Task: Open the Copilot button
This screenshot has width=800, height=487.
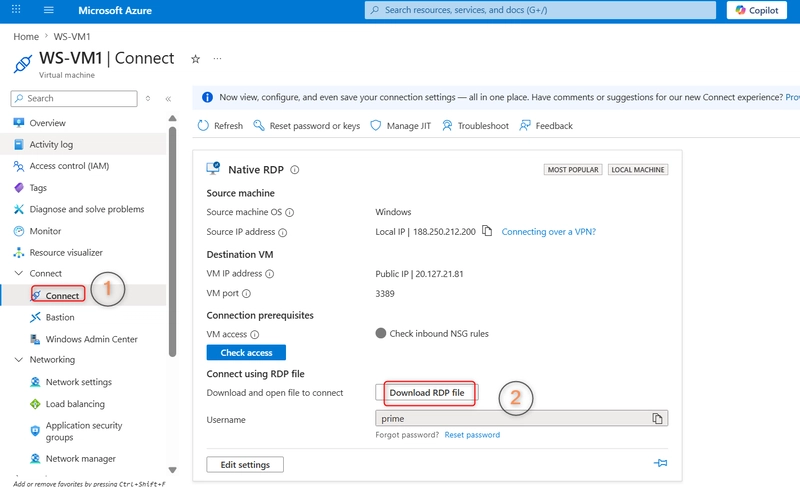Action: click(x=757, y=10)
